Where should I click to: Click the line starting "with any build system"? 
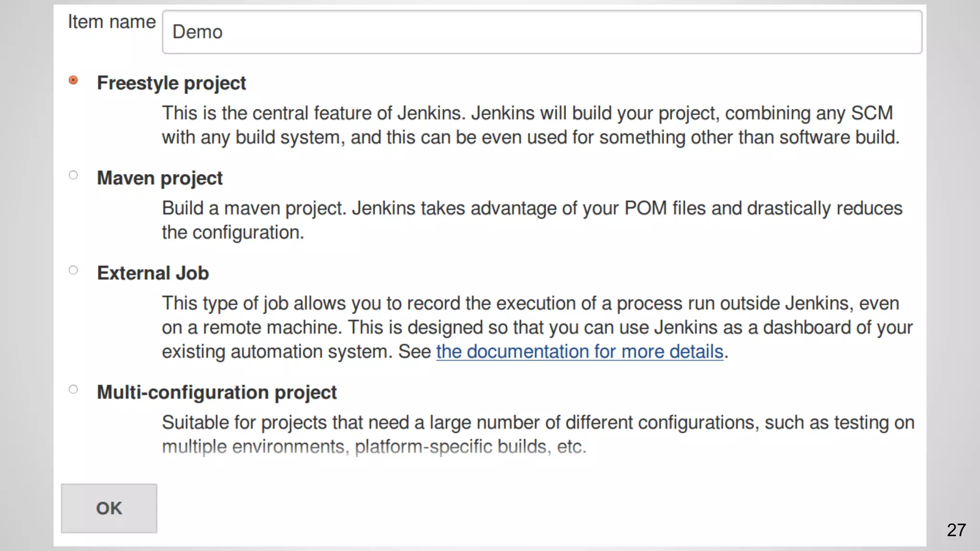tap(530, 138)
